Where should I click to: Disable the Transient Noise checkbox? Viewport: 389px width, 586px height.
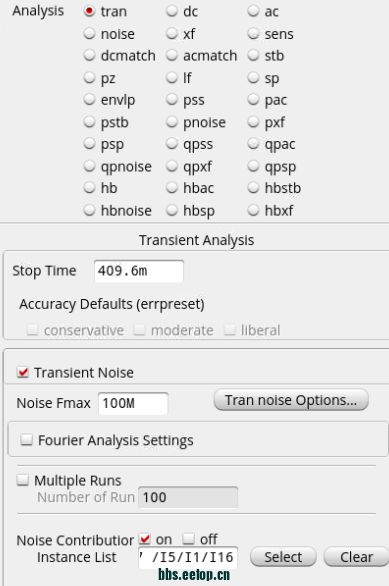point(23,372)
